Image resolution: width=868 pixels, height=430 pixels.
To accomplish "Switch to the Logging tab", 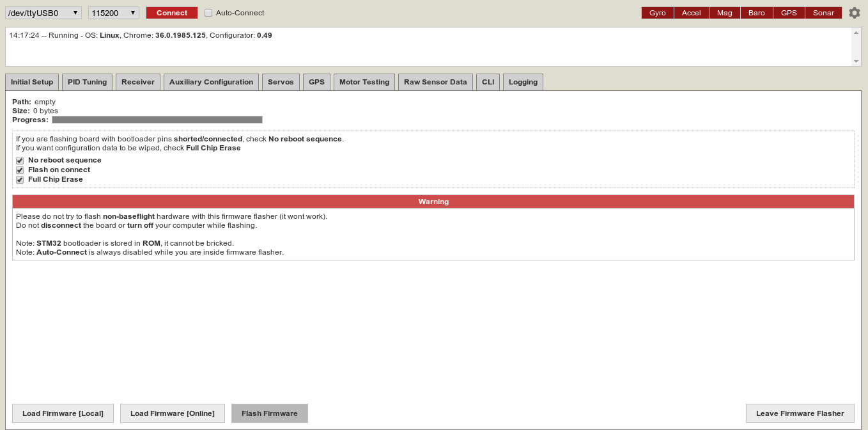I will click(523, 82).
